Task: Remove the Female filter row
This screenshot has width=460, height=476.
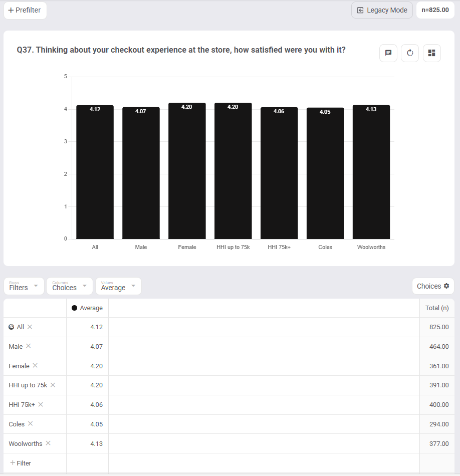Action: point(35,365)
